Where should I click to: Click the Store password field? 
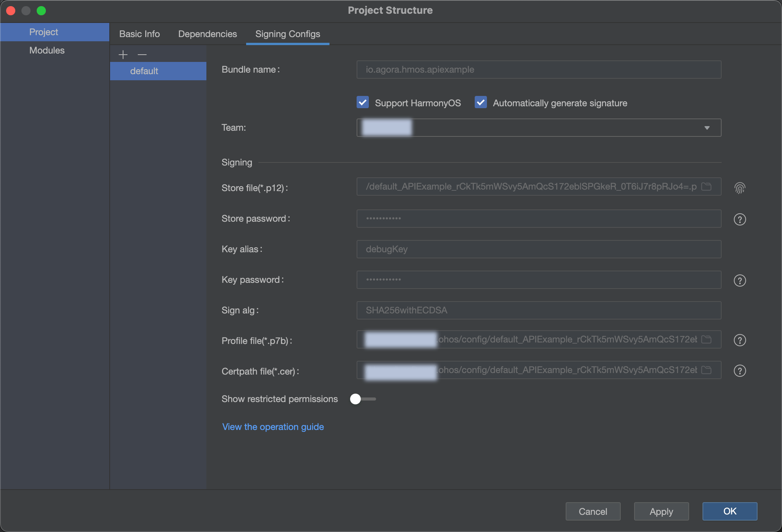539,219
